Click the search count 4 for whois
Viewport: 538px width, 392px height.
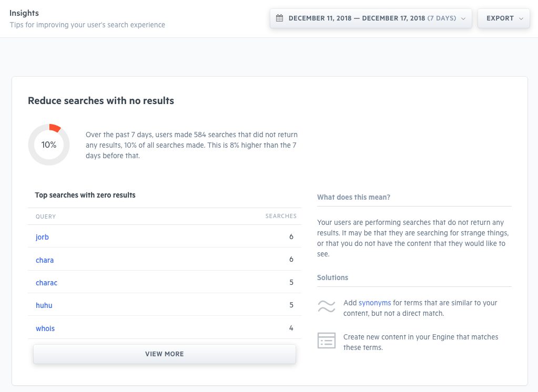291,328
